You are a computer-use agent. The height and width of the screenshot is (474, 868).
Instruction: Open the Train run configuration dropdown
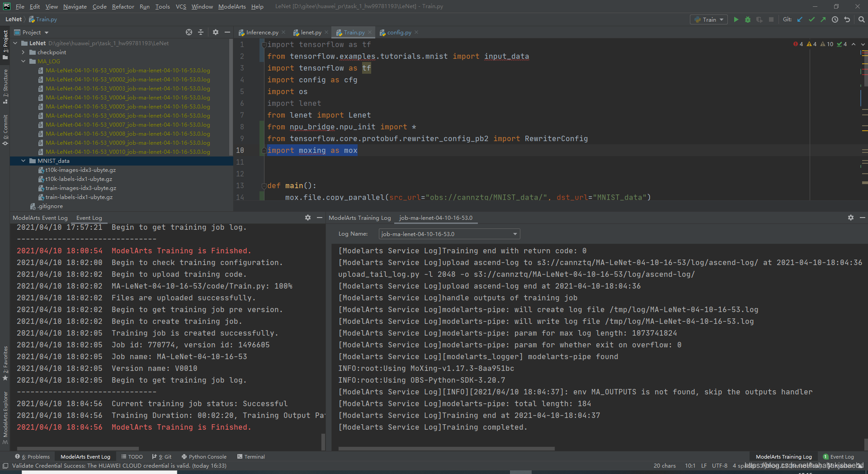click(x=708, y=19)
